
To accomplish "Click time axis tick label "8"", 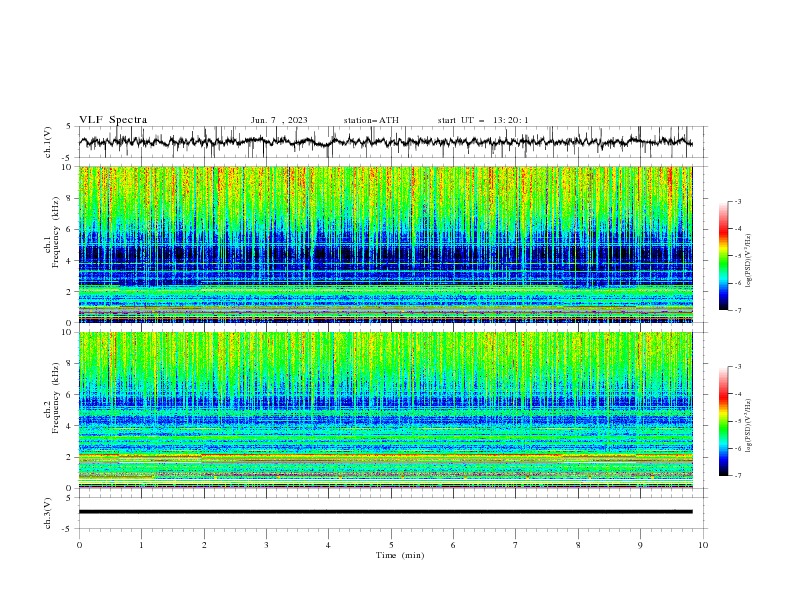I will 578,545.
